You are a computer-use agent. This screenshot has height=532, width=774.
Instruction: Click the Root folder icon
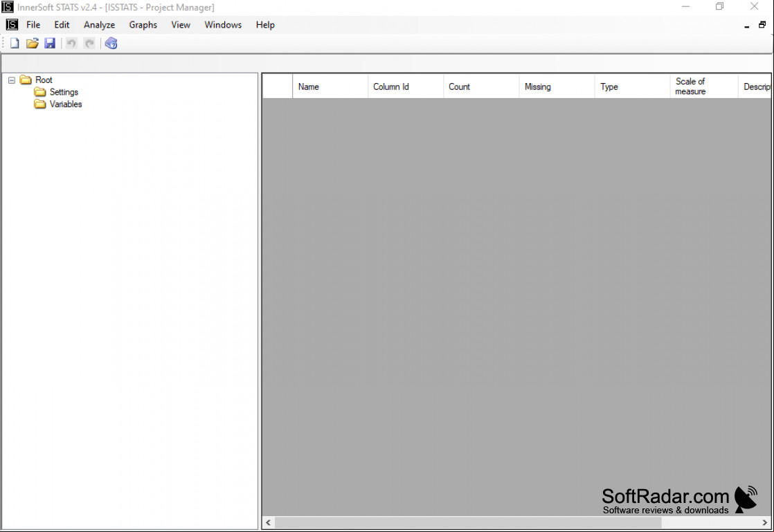26,80
